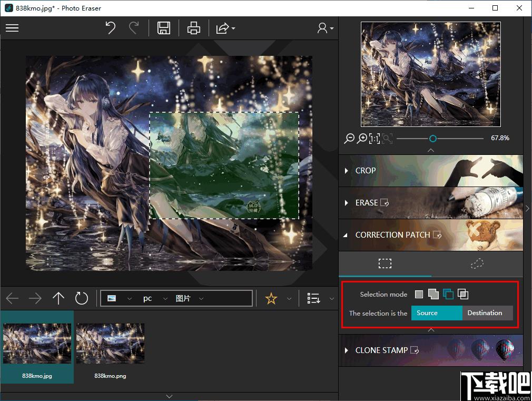This screenshot has height=401, width=532.
Task: Click the 838kmo.jpg file name label
Action: [37, 376]
